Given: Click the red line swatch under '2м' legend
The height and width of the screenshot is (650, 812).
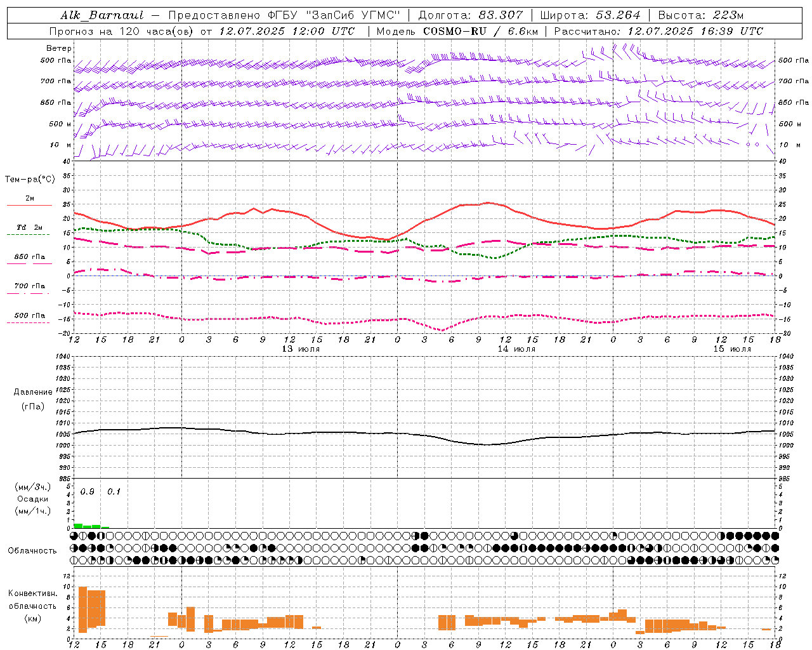Looking at the screenshot, I should coord(29,206).
